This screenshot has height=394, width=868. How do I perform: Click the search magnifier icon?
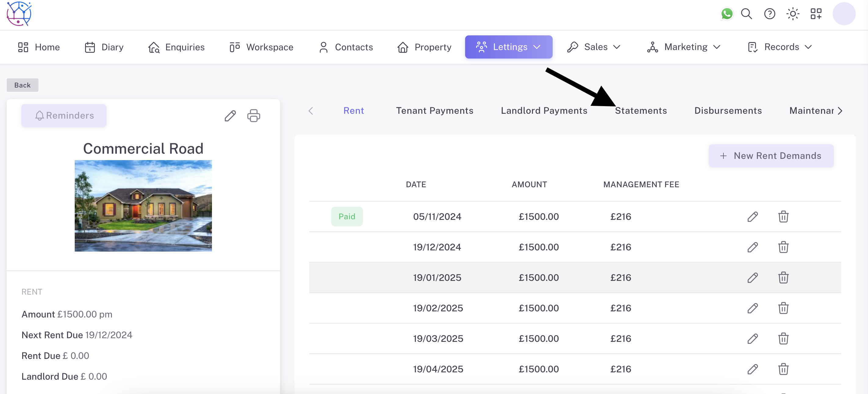[x=746, y=14]
